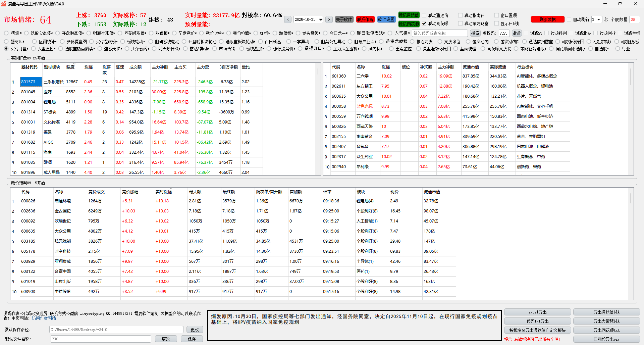Viewport: 644px width, 345px height.
Task: Click 按板块名导出通达信自定义板块 button
Action: (538, 330)
